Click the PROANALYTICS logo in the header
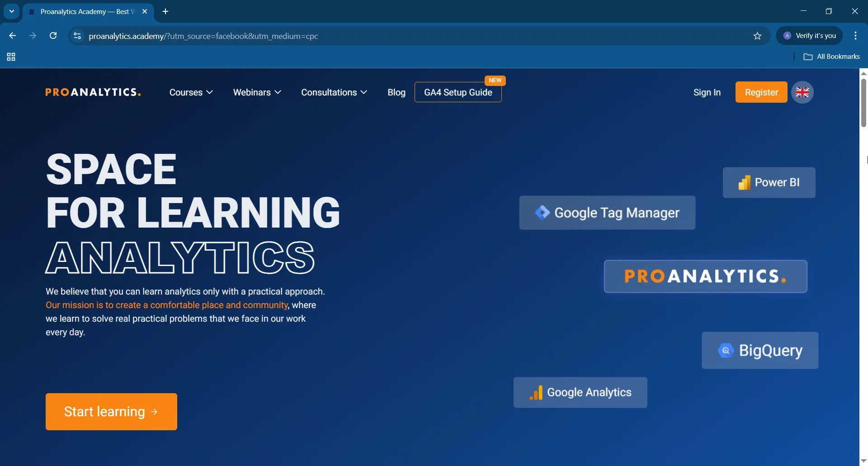The width and height of the screenshot is (868, 466). click(x=93, y=92)
